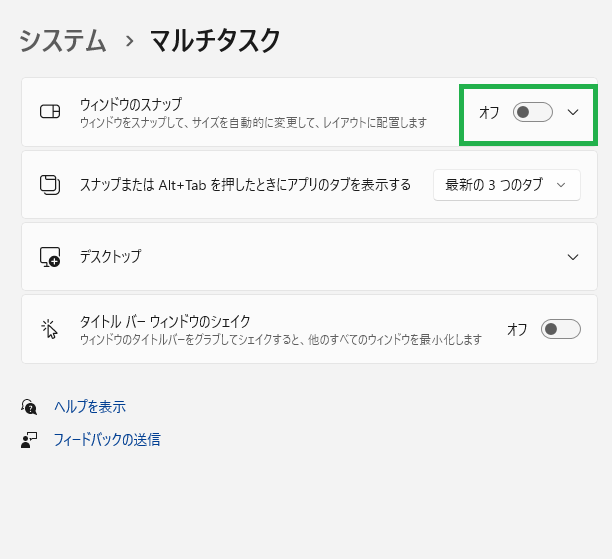Viewport: 612px width, 559px height.
Task: Click the タイトル バー ウィンドウのシェイク label
Action: (165, 322)
